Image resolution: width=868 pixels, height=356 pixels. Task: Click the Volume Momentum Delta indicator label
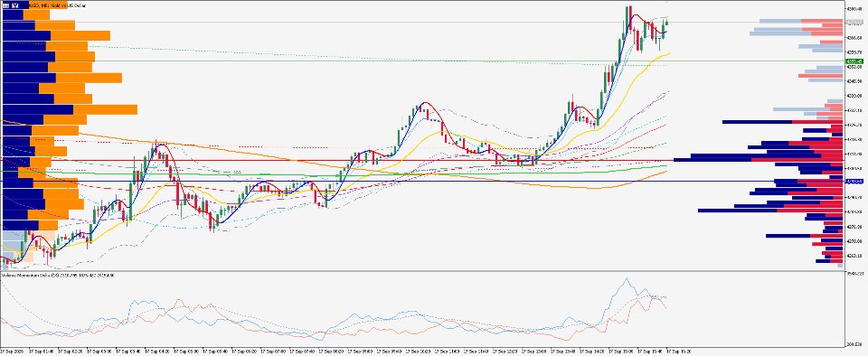58,276
